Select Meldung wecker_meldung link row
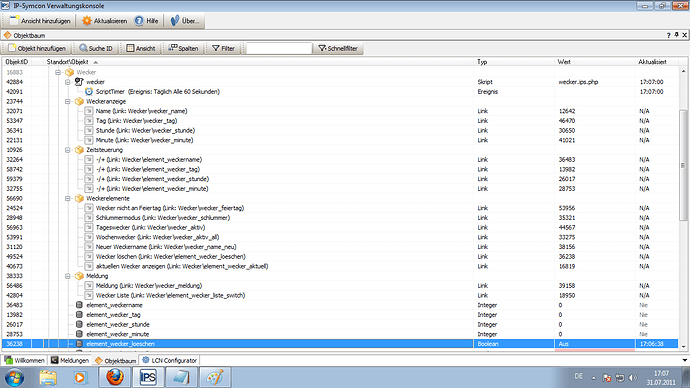Viewport: 690px width, 388px height. point(340,286)
